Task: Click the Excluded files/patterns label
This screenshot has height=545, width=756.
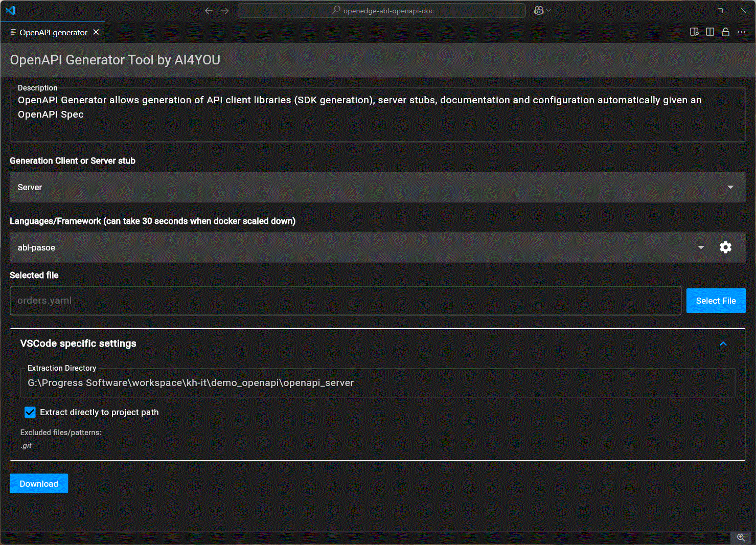Action: click(61, 433)
